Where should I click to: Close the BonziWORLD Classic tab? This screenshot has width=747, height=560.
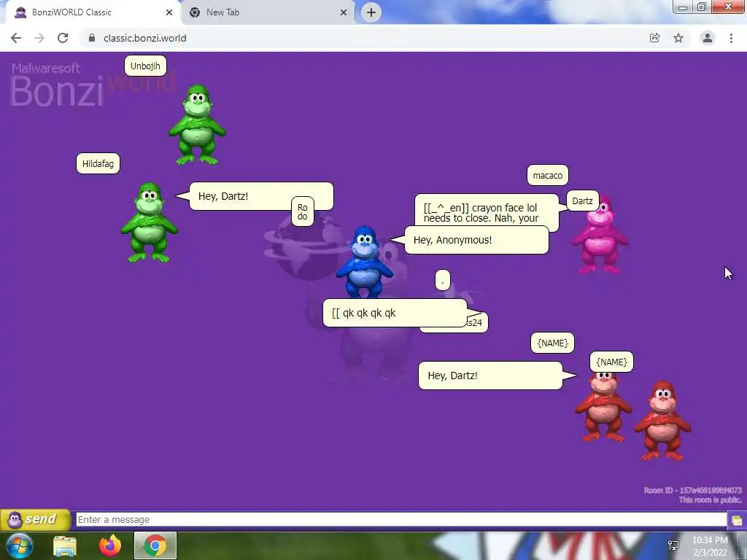[x=169, y=12]
